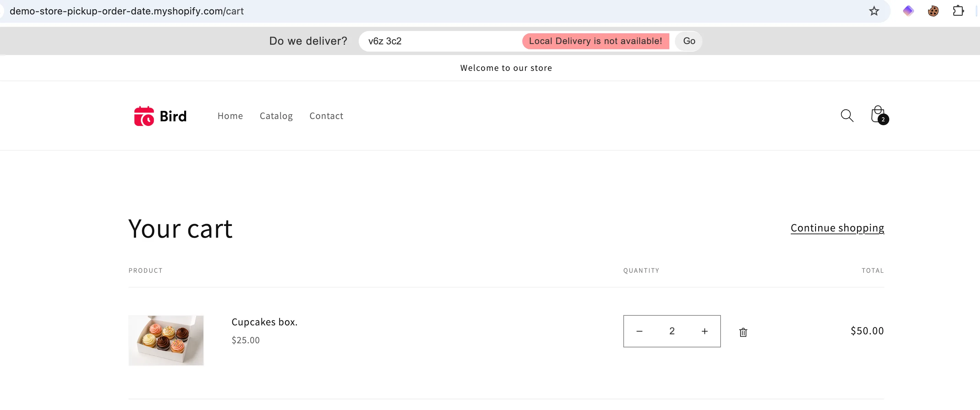Go to the Home menu item
This screenshot has width=980, height=410.
230,116
